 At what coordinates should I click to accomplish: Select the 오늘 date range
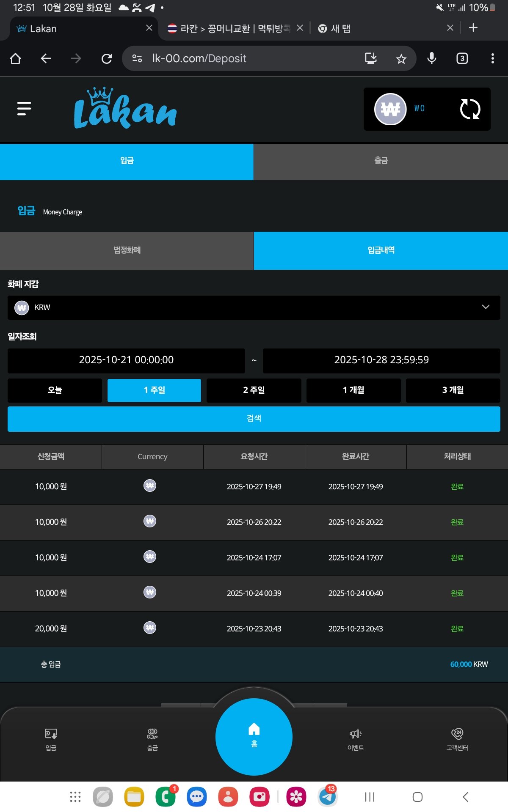pos(55,390)
